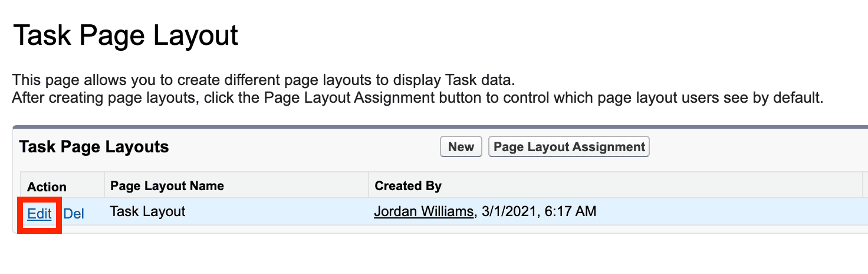The width and height of the screenshot is (868, 274).
Task: Click the Task Page Layout page title
Action: click(126, 36)
